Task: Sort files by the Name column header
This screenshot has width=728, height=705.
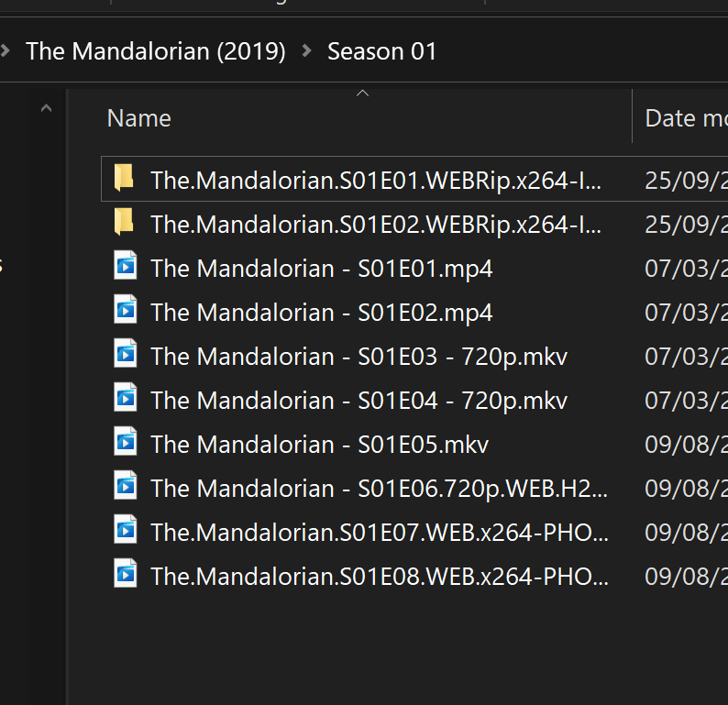Action: click(x=139, y=118)
